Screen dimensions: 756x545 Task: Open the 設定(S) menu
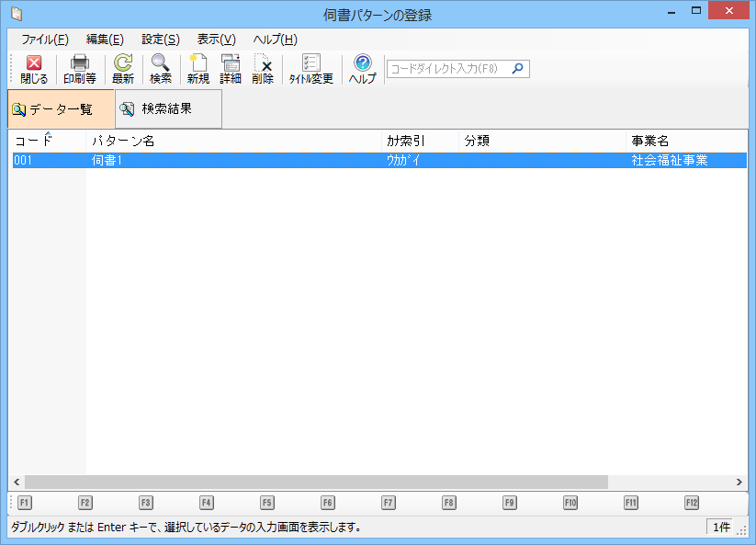161,40
